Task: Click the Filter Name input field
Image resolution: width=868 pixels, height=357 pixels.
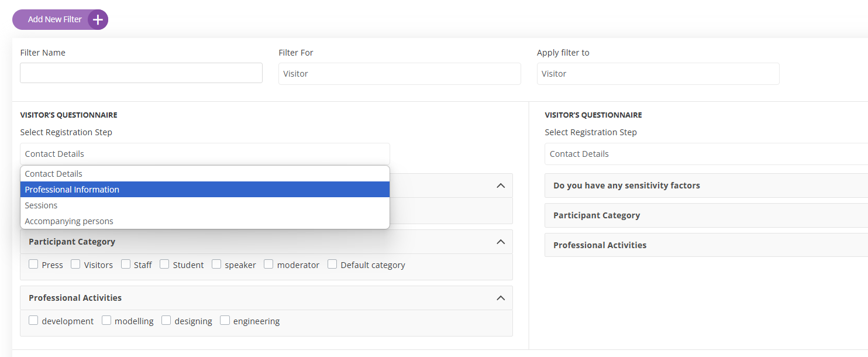Action: click(141, 73)
